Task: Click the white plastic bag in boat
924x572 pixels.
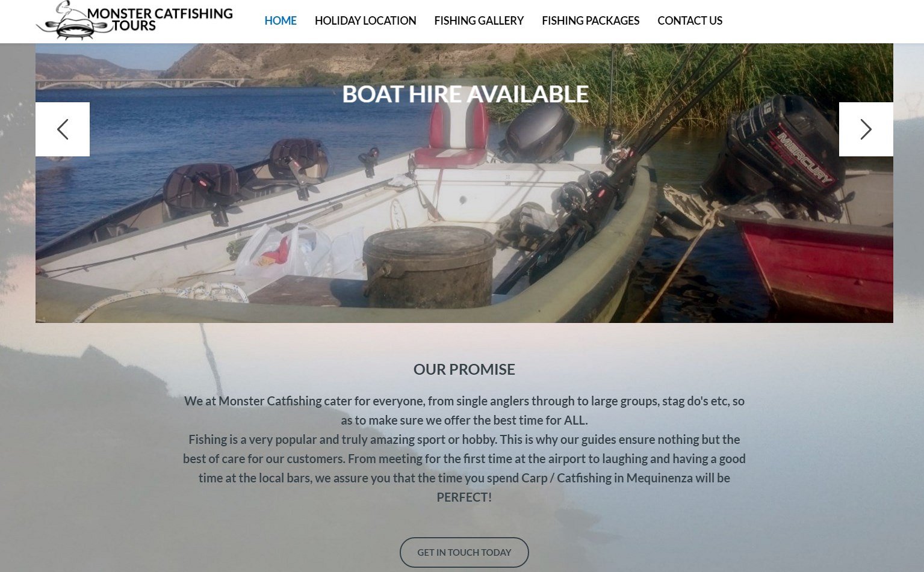Action: click(283, 250)
